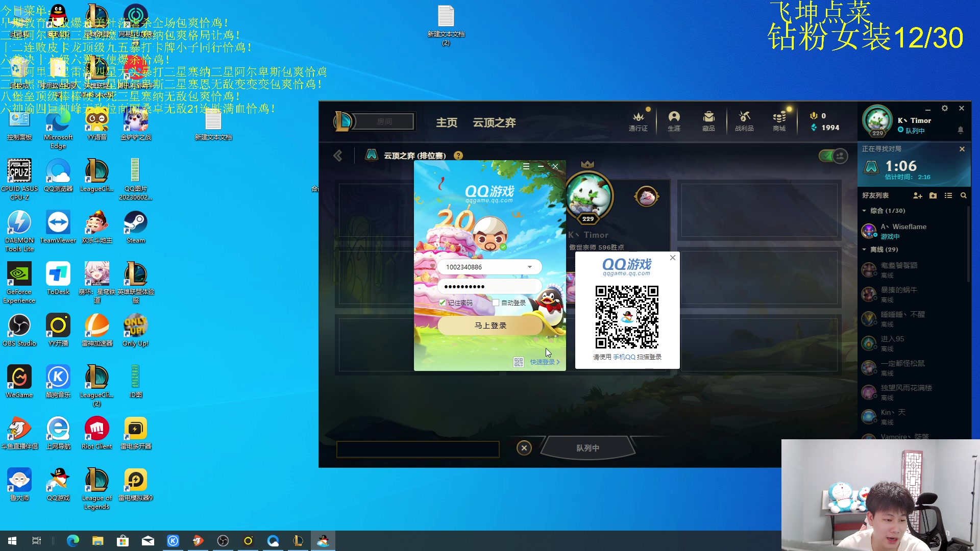
Task: Enable the 自动登录 auto-login checkbox
Action: (496, 302)
